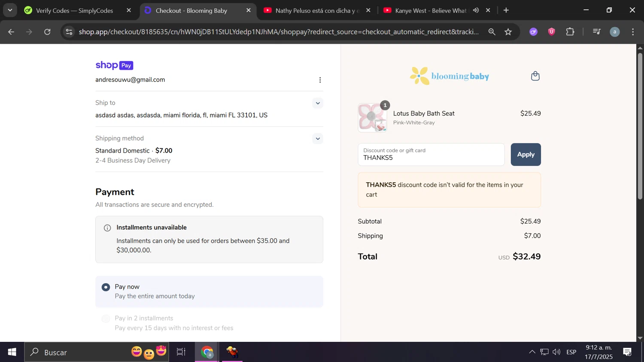Image resolution: width=644 pixels, height=362 pixels.
Task: Open the zoom magnifier icon
Action: click(492, 32)
